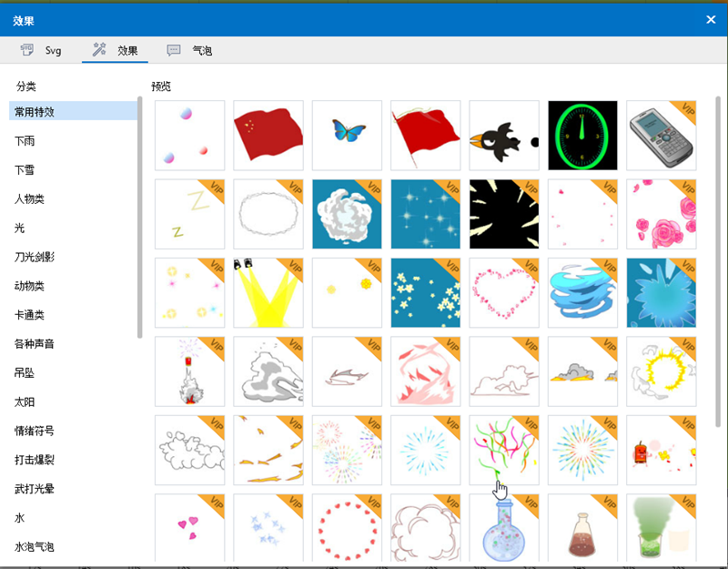The width and height of the screenshot is (728, 569).
Task: Pick the pink roses effect
Action: tap(662, 214)
